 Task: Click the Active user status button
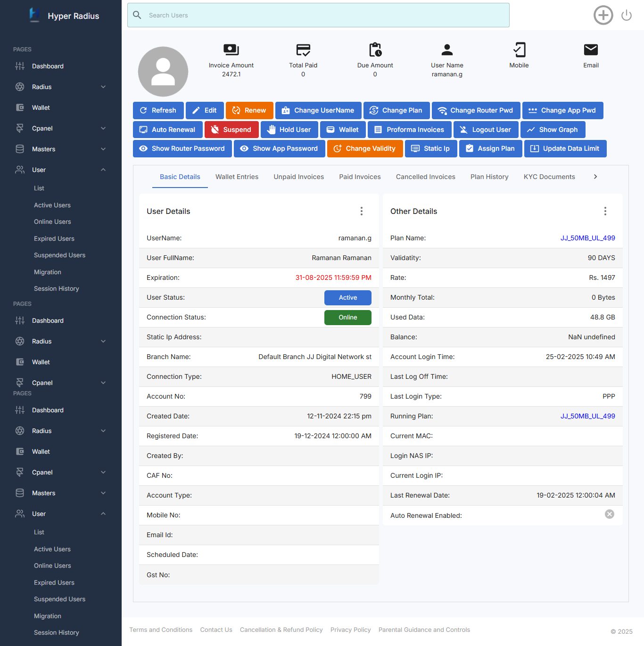pos(348,298)
